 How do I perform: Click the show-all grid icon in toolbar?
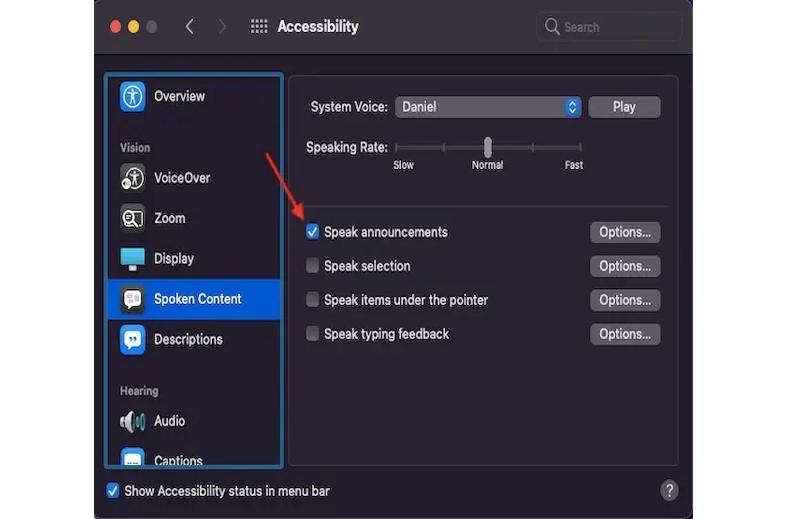259,27
